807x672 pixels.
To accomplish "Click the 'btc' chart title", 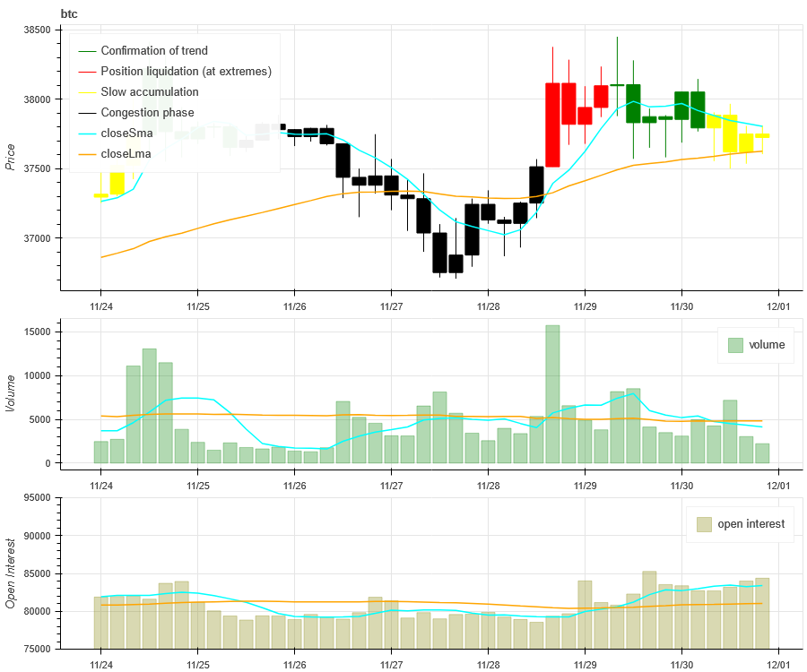I will click(x=69, y=13).
